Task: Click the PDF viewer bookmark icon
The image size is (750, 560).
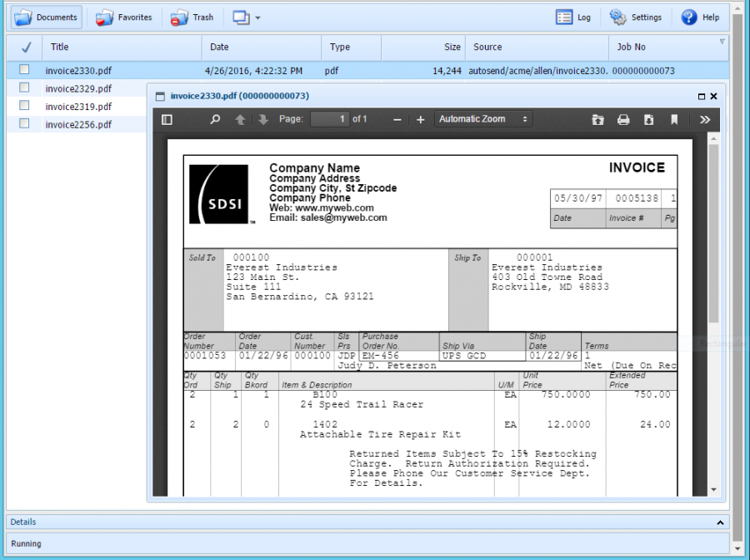Action: [x=674, y=120]
